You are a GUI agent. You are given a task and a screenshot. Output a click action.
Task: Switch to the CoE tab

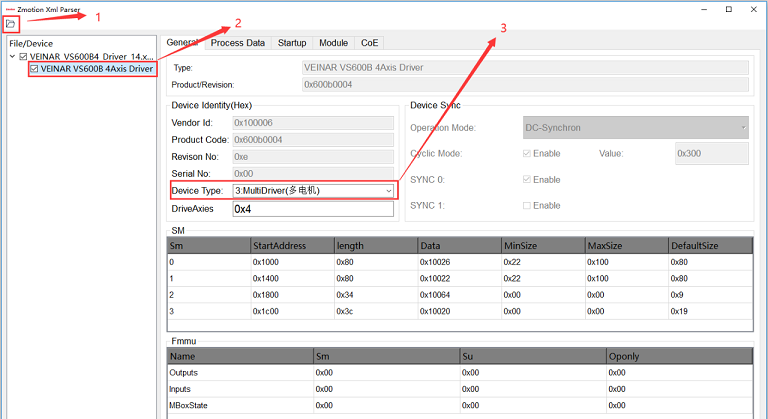click(x=369, y=43)
